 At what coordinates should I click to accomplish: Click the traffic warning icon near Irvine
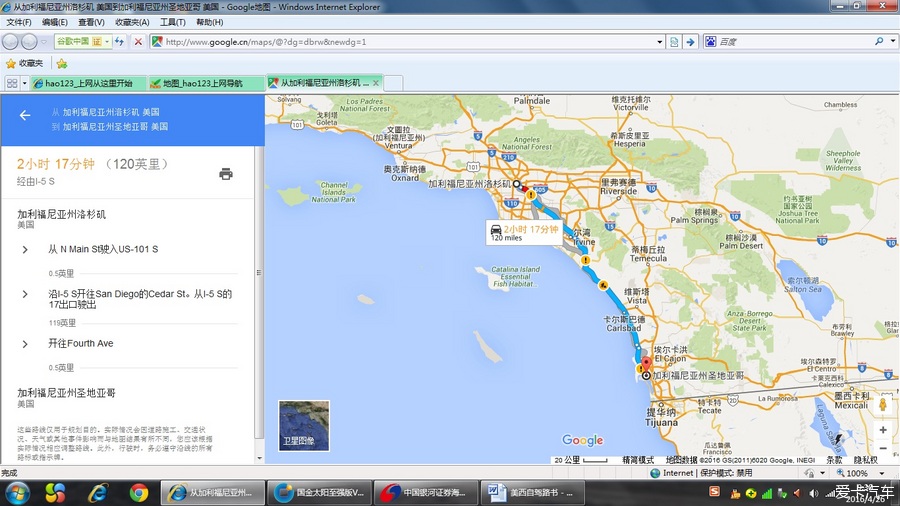(x=585, y=260)
